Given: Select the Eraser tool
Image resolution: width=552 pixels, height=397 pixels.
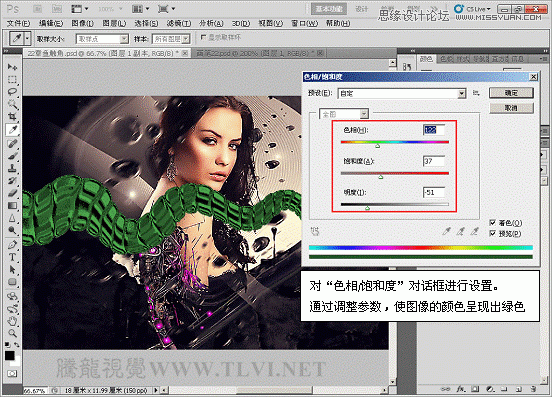Looking at the screenshot, I should coord(12,193).
